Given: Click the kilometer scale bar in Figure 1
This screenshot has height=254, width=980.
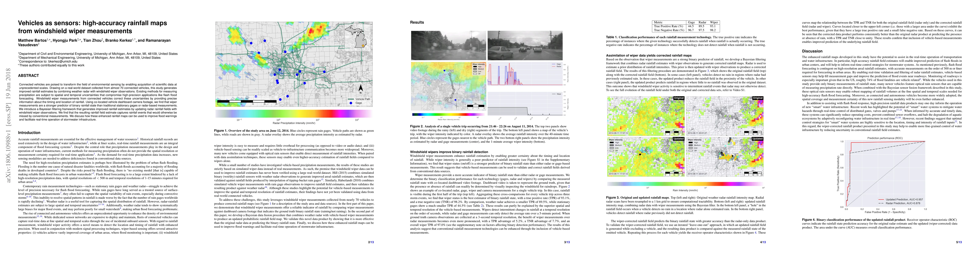Looking at the screenshot, I should pos(247,102).
